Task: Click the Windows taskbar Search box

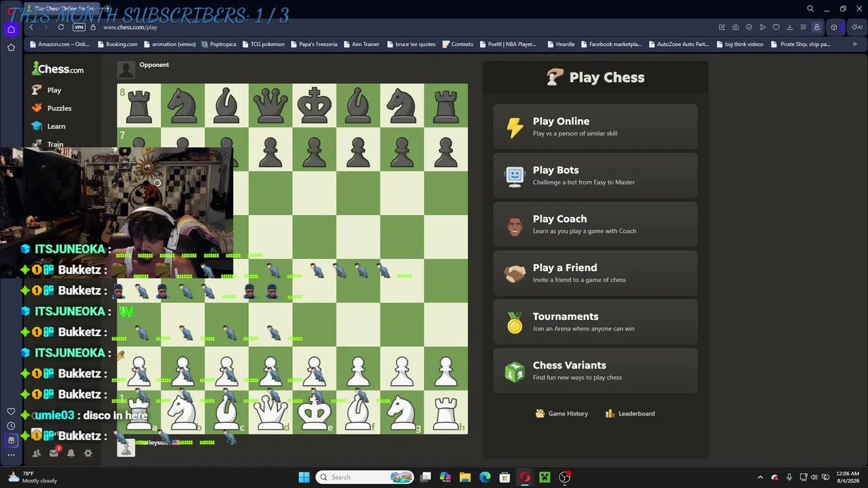Action: pyautogui.click(x=366, y=477)
